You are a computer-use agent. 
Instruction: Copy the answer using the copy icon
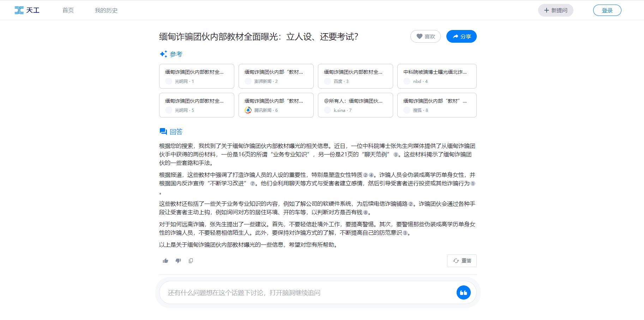pyautogui.click(x=191, y=261)
